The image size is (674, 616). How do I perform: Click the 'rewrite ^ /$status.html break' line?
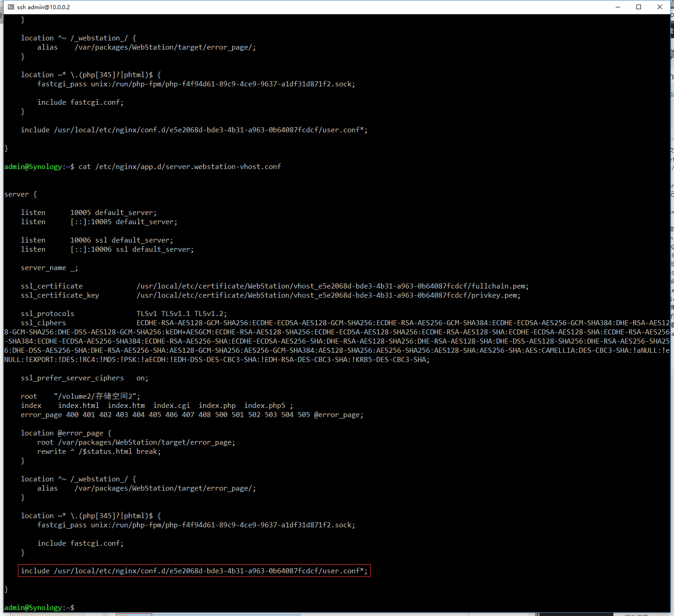pyautogui.click(x=99, y=451)
